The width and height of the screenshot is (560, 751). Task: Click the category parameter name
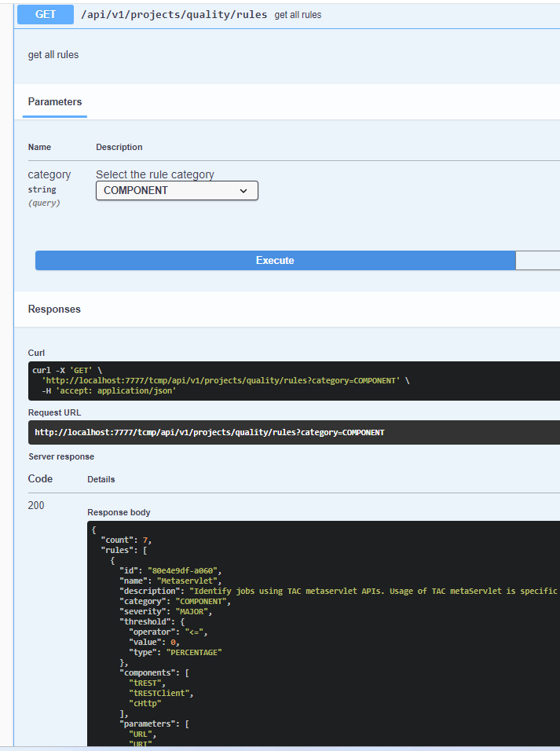point(49,174)
